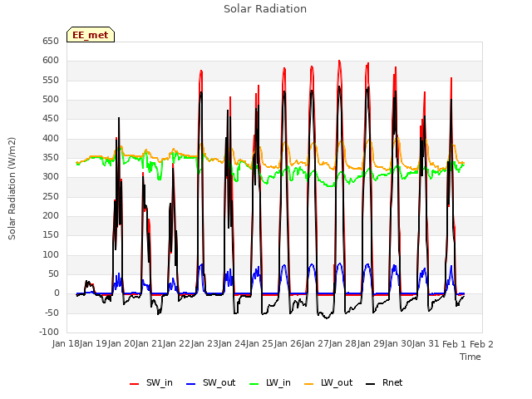This screenshot has height=399, width=532.
Task: Click the 0 y-axis tick label
Action: click(57, 293)
